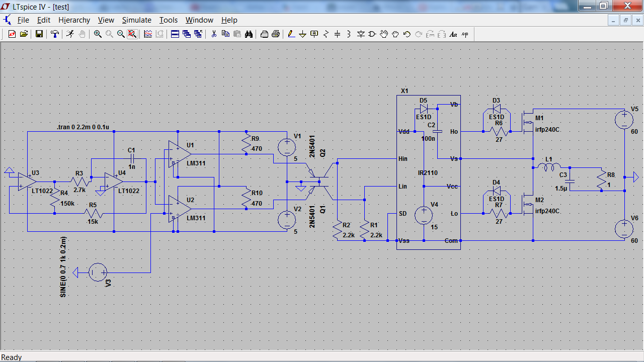644x362 pixels.
Task: Click the irfp240C label of M1
Action: click(x=547, y=130)
